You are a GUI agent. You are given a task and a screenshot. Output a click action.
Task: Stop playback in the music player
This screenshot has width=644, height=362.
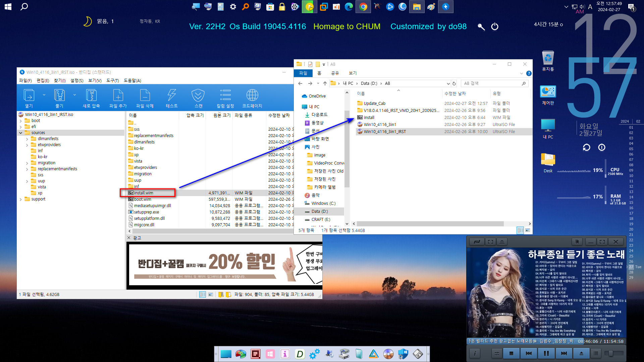tap(511, 353)
